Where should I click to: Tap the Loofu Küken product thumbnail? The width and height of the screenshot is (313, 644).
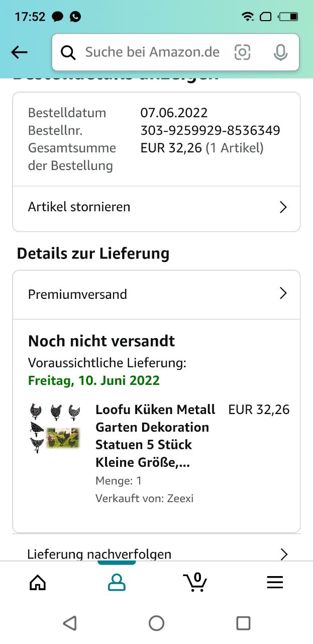[55, 428]
